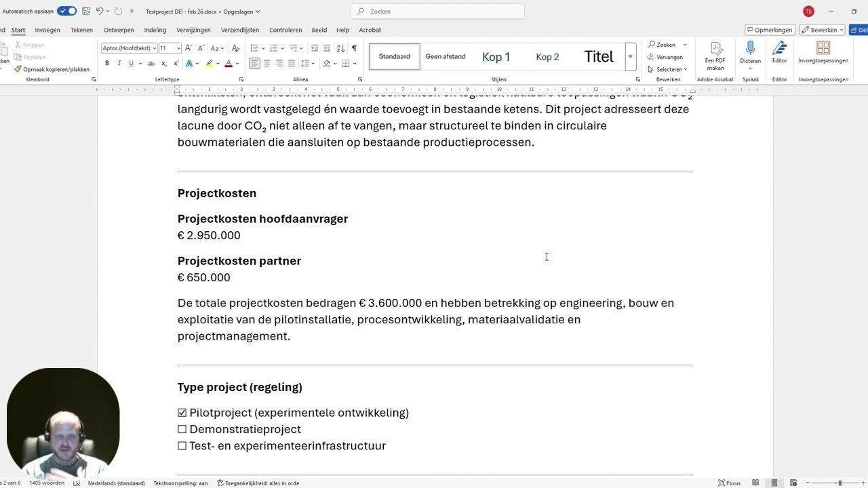868x488 pixels.
Task: Untick the Pilotproject checkbox in the document
Action: (182, 413)
